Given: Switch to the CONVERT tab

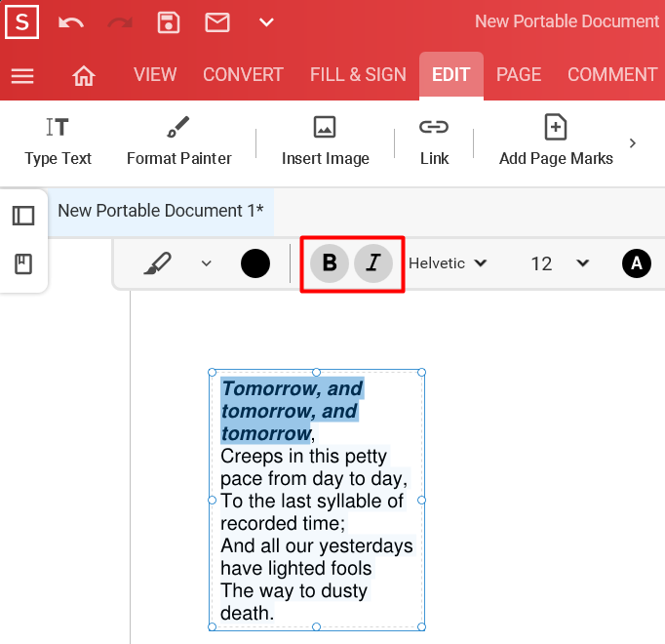Looking at the screenshot, I should click(243, 75).
